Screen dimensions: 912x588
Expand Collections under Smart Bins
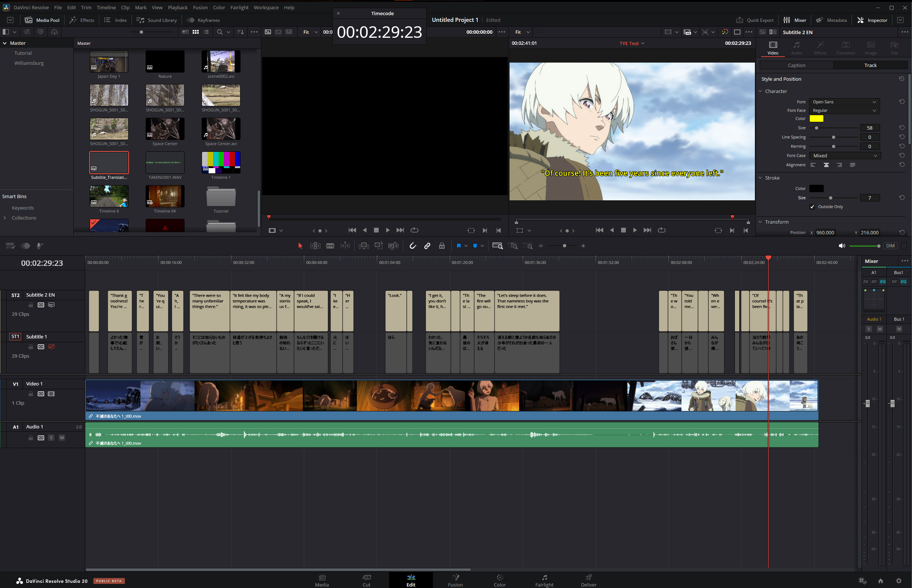[x=4, y=218]
